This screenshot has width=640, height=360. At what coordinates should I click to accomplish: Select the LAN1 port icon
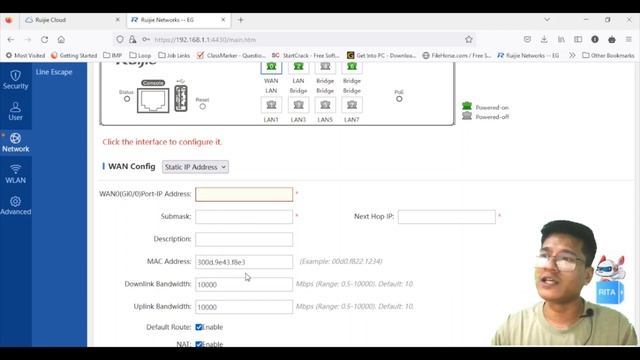click(x=271, y=105)
